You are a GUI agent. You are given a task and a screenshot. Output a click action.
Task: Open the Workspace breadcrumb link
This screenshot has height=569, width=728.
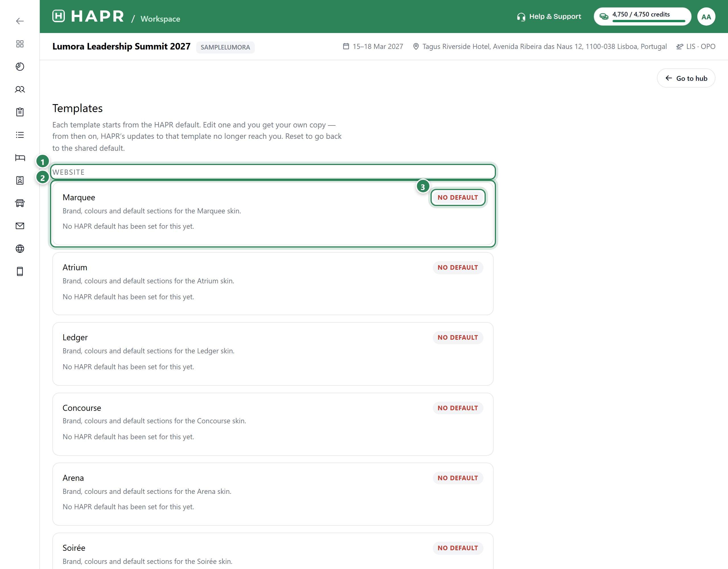[x=160, y=19]
